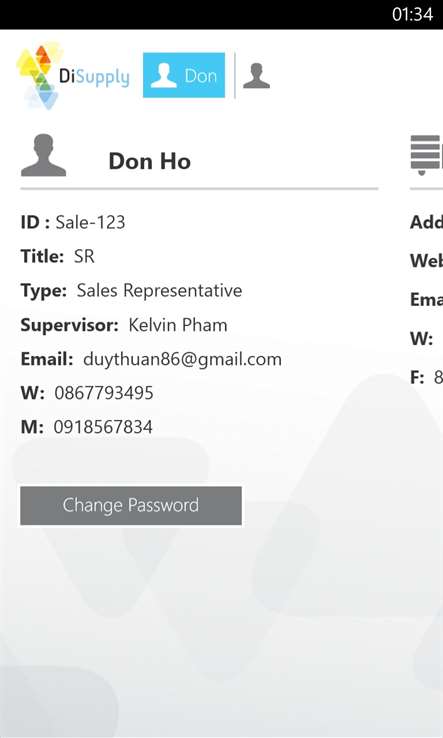Image resolution: width=443 pixels, height=738 pixels.
Task: Click the Change Password button
Action: click(x=131, y=505)
